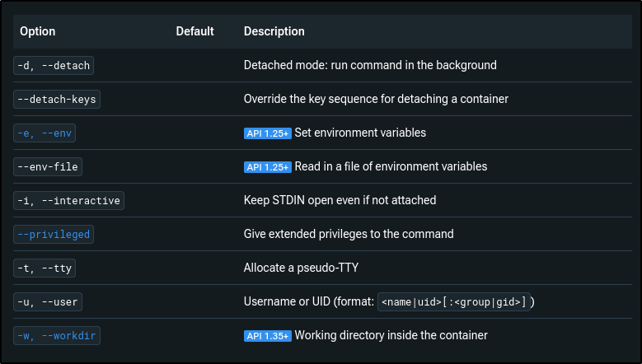Select the --detach-keys option code

tap(57, 99)
